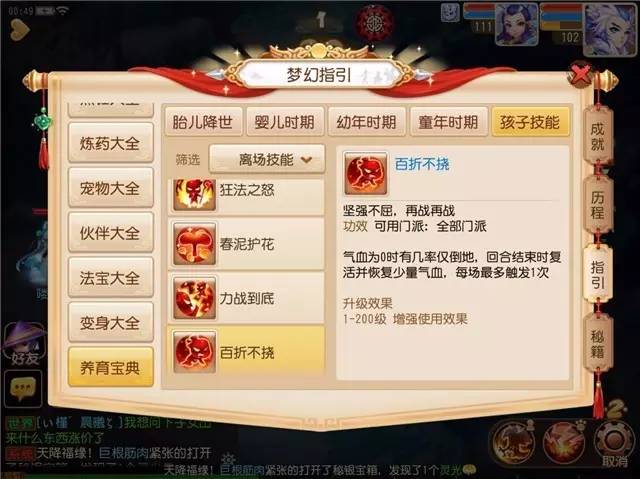
Task: Open the 宠物大全 category
Action: pyautogui.click(x=110, y=188)
